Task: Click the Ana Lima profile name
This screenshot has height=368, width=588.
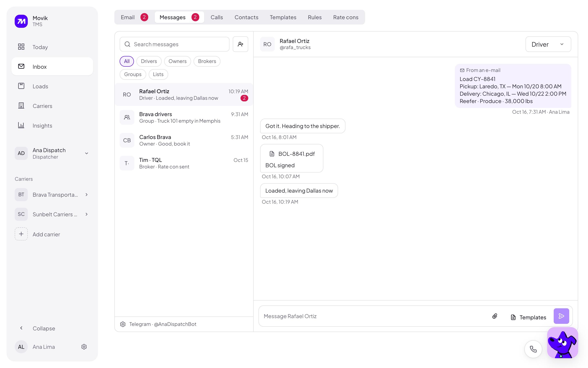Action: [x=44, y=347]
